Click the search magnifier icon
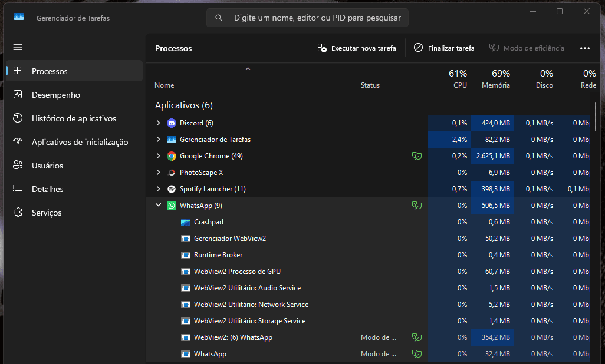This screenshot has width=605, height=364. [218, 18]
